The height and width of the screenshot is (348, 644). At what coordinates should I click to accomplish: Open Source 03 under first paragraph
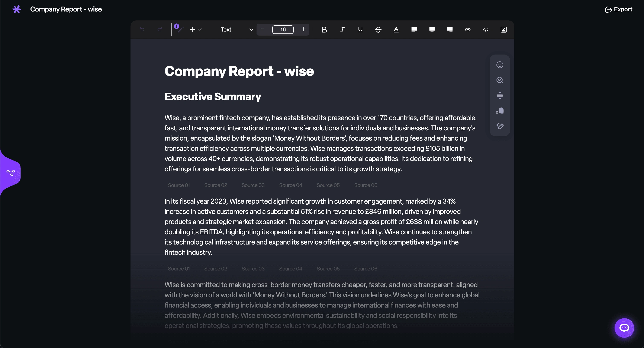(x=253, y=185)
